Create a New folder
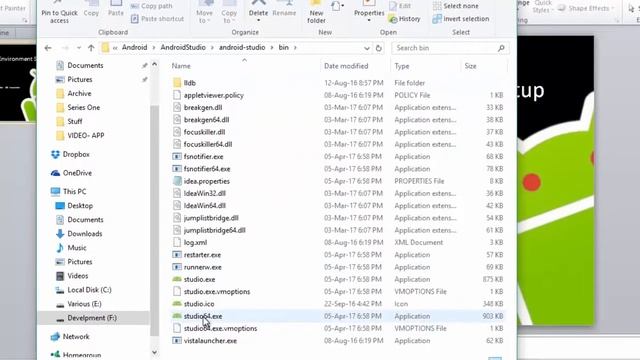This screenshot has width=640, height=360. [316, 12]
